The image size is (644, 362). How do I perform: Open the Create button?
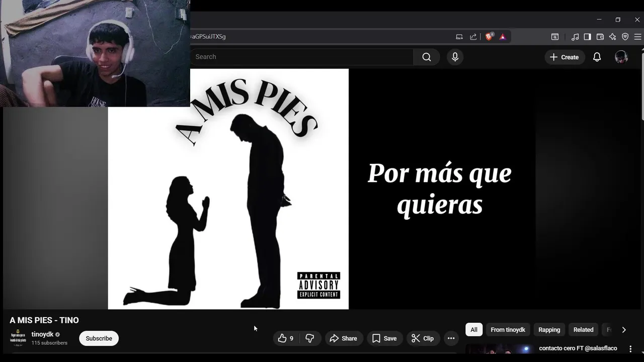tap(565, 57)
